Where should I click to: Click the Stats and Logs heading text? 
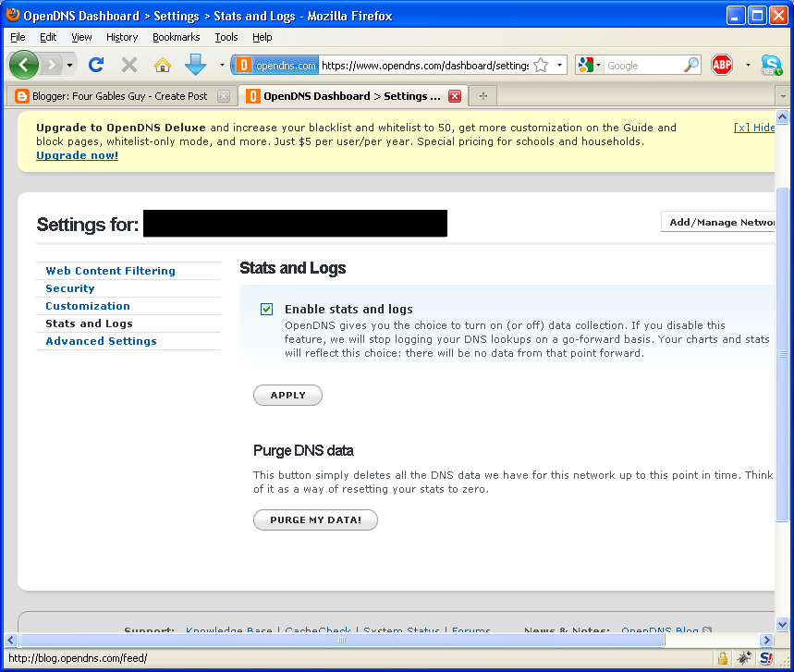coord(293,268)
